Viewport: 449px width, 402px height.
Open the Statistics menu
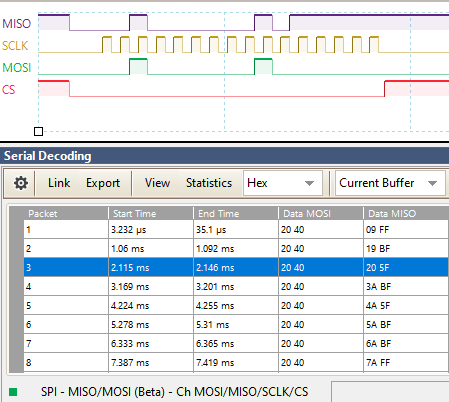[209, 183]
